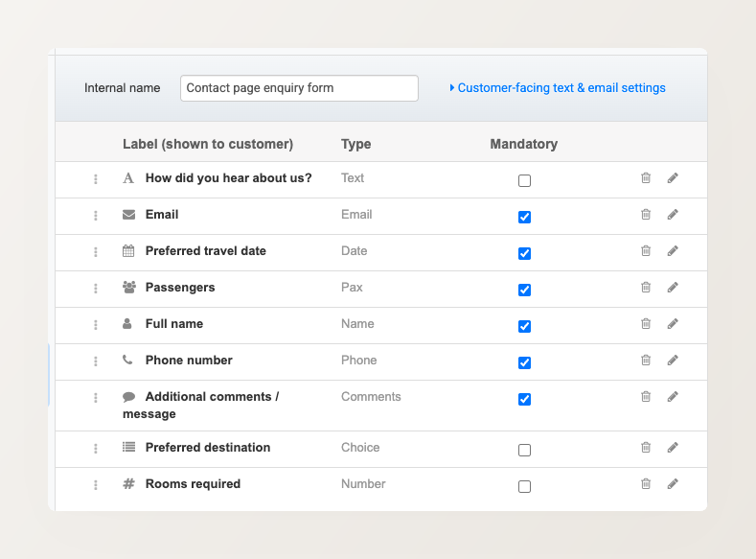Click the Mandatory column header
The image size is (756, 559).
pyautogui.click(x=524, y=144)
